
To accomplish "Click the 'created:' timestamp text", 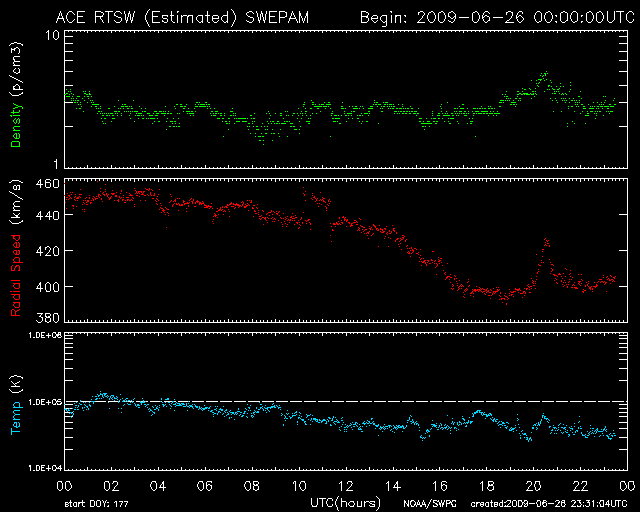I will pos(549,504).
